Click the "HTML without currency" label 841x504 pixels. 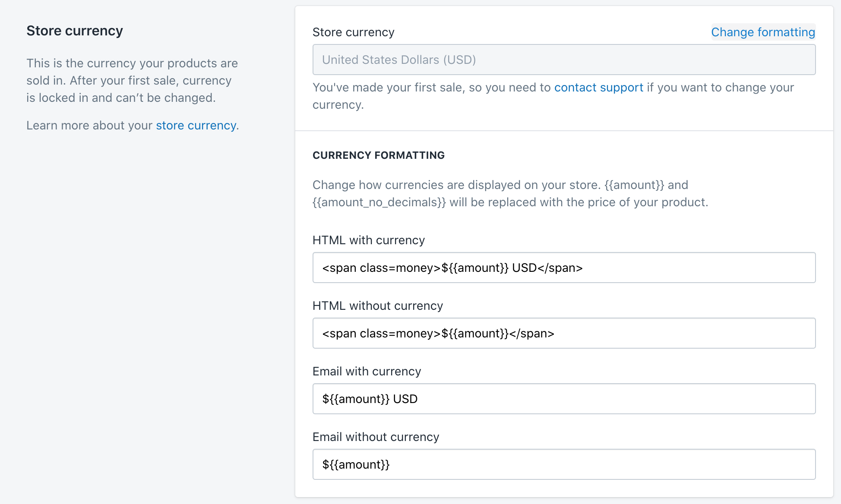tap(378, 306)
